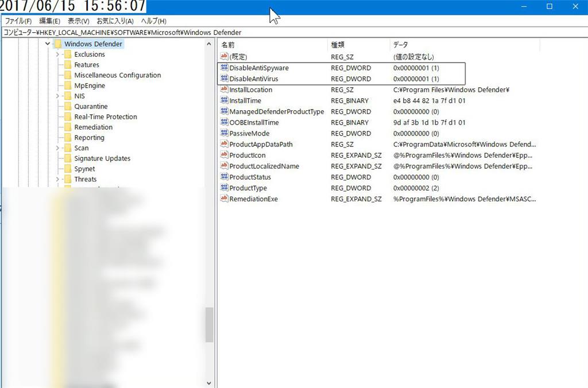Image resolution: width=588 pixels, height=388 pixels.
Task: Click the ProductAppDataPath string value icon
Action: [x=225, y=144]
